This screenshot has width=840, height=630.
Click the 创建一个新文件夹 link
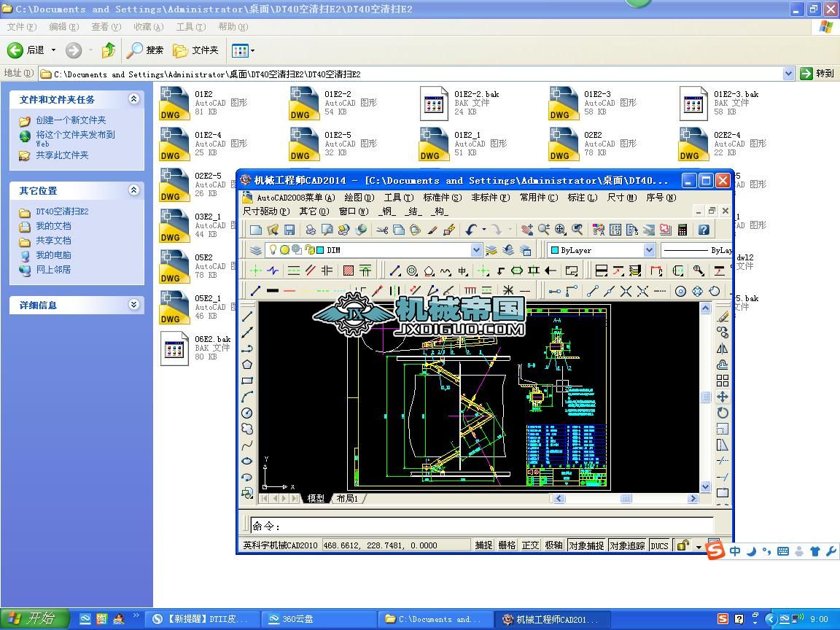pyautogui.click(x=71, y=120)
